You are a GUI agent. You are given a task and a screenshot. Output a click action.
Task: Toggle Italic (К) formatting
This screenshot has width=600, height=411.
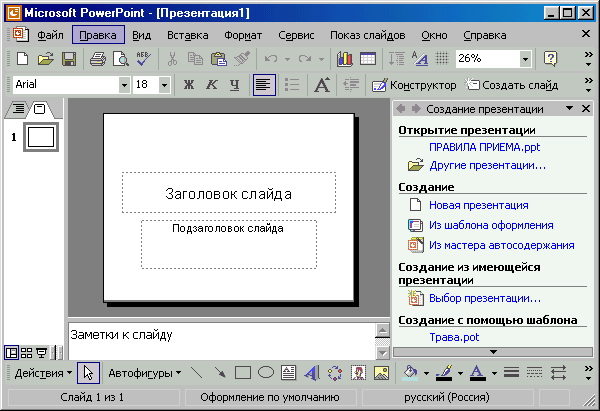pos(212,85)
